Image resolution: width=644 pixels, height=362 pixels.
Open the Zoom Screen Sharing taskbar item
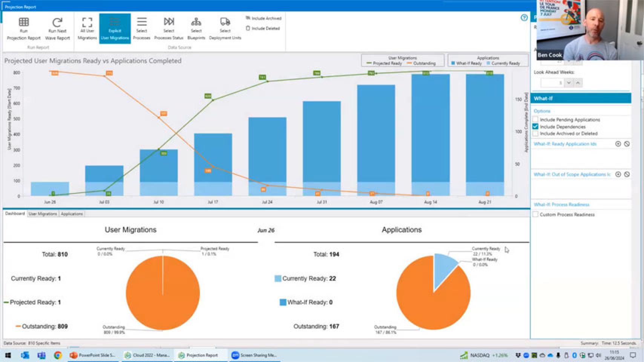coord(255,355)
